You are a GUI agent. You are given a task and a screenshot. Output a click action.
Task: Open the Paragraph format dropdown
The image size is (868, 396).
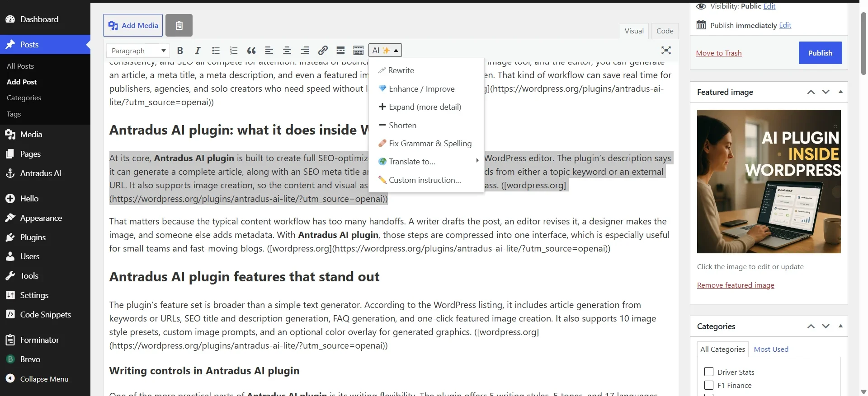click(138, 51)
